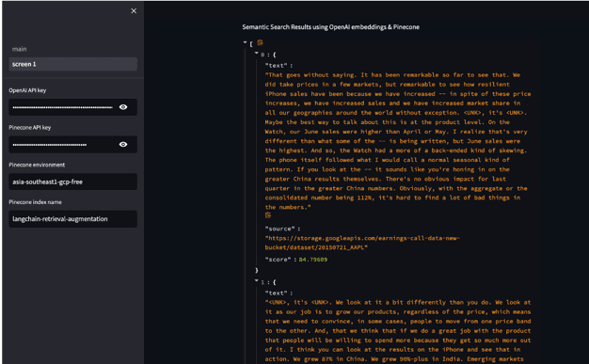589x364 pixels.
Task: Click the 'Pinecone environment' label
Action: 37,165
